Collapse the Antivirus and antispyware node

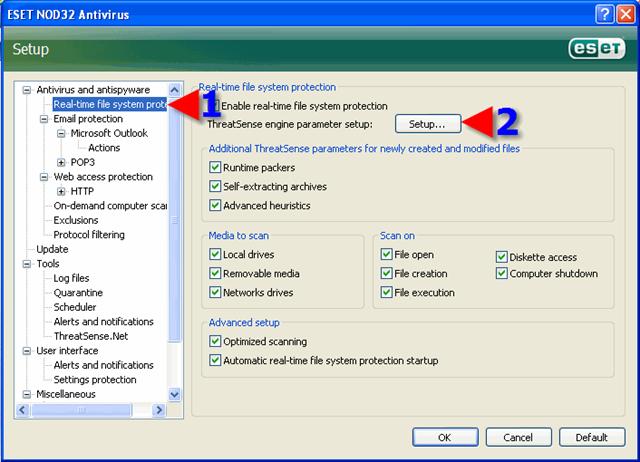(x=27, y=90)
